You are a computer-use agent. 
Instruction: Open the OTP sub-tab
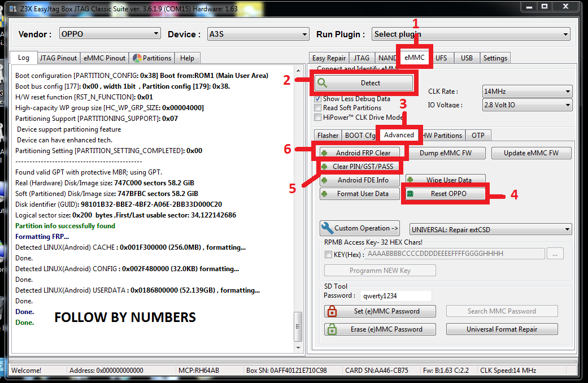(x=478, y=136)
